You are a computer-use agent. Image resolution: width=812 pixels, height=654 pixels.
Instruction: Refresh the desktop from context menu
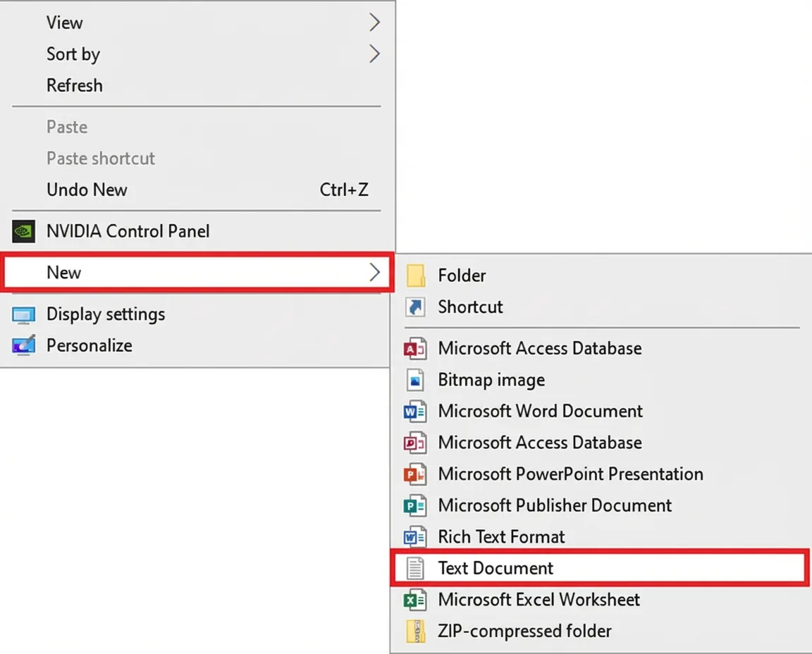coord(197,85)
